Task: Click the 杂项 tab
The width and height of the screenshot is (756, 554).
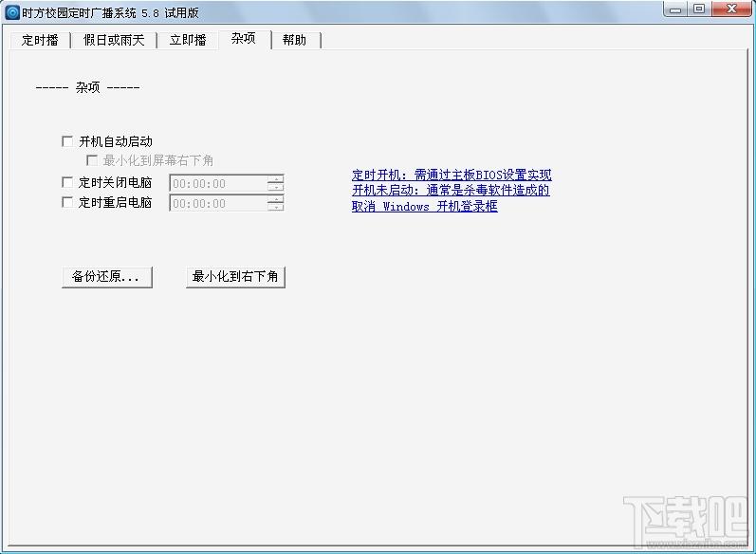Action: (243, 38)
